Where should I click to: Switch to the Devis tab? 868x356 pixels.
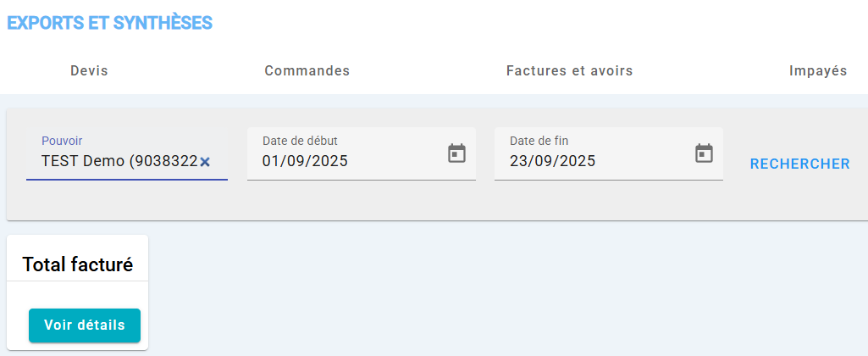[89, 71]
